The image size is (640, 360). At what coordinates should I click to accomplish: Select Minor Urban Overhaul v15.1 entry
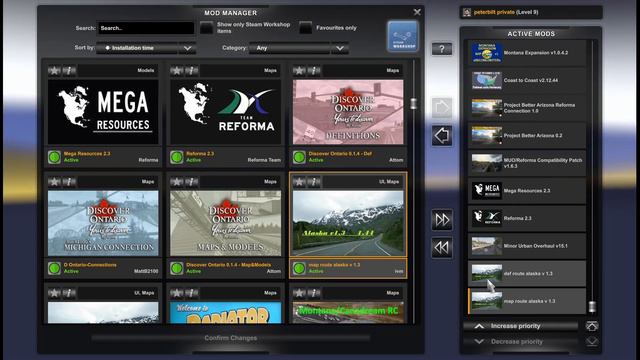[x=527, y=246]
